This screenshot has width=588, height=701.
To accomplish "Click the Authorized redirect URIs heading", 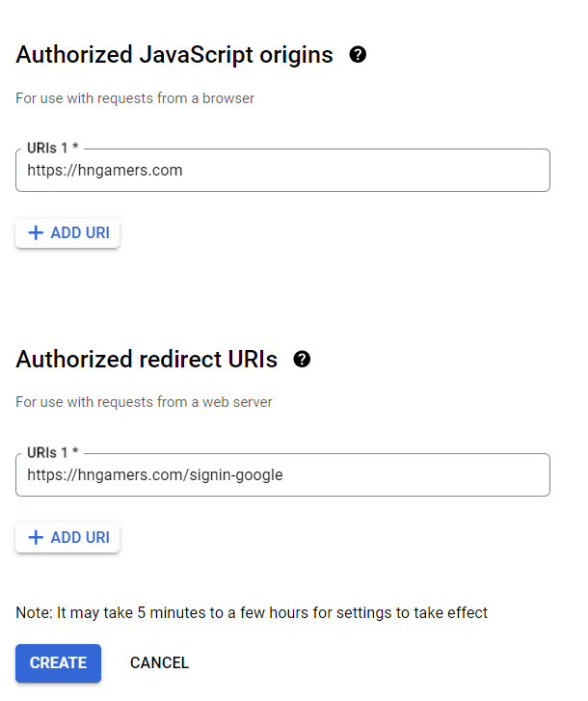I will [x=147, y=360].
